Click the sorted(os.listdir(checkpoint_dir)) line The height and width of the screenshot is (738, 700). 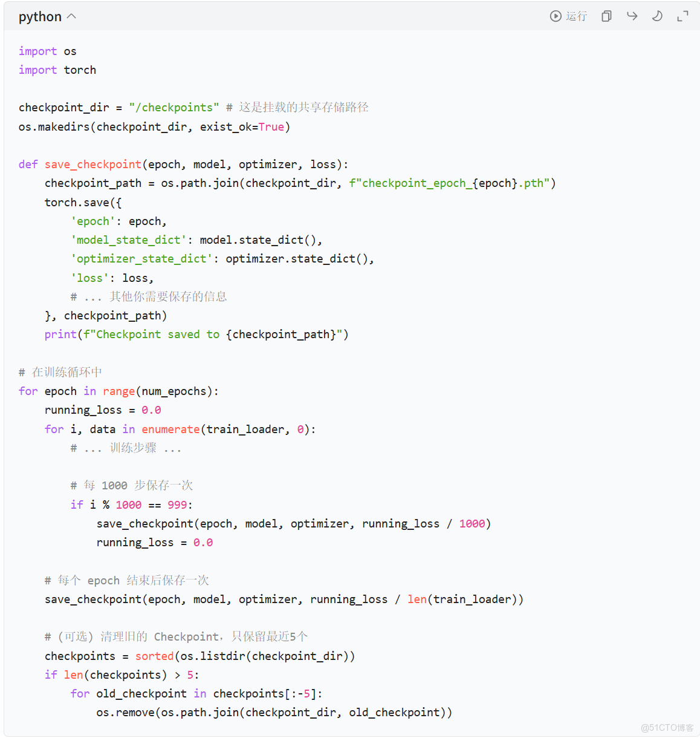200,656
